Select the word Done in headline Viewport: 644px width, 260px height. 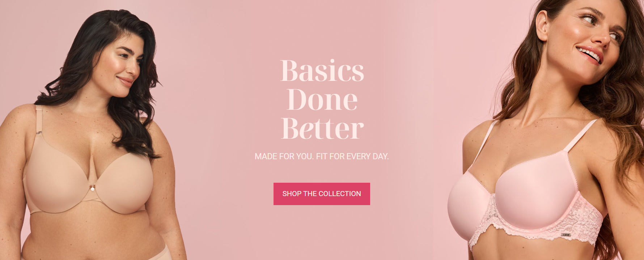(322, 99)
